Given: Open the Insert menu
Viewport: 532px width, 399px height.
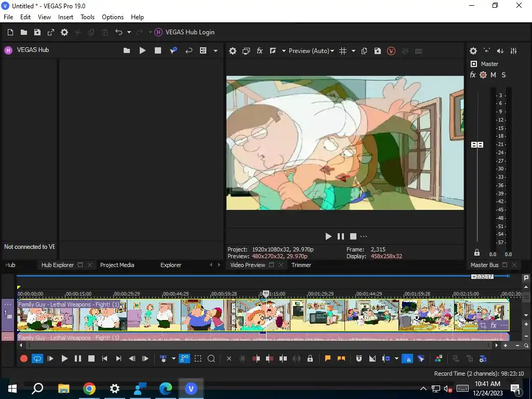Looking at the screenshot, I should tap(65, 17).
